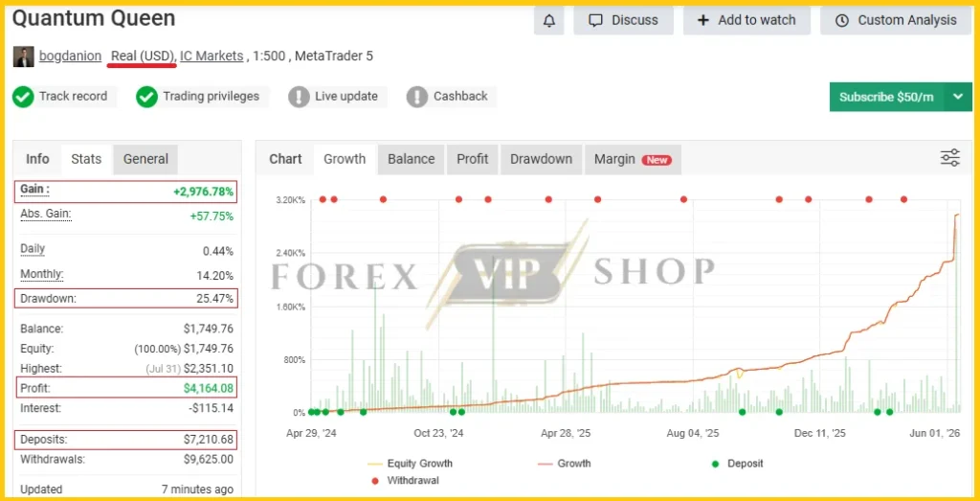980x501 pixels.
Task: Click the Gain value +2,976.78%
Action: point(204,192)
